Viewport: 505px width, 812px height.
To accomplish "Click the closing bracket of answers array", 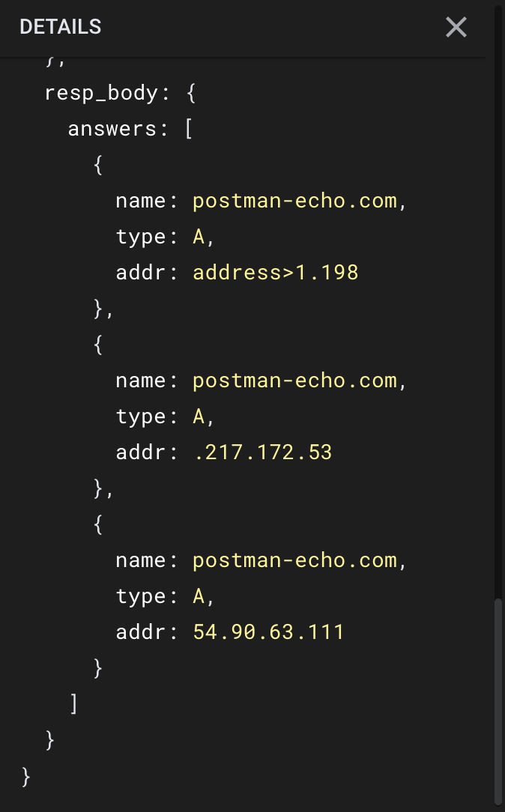I will [73, 703].
